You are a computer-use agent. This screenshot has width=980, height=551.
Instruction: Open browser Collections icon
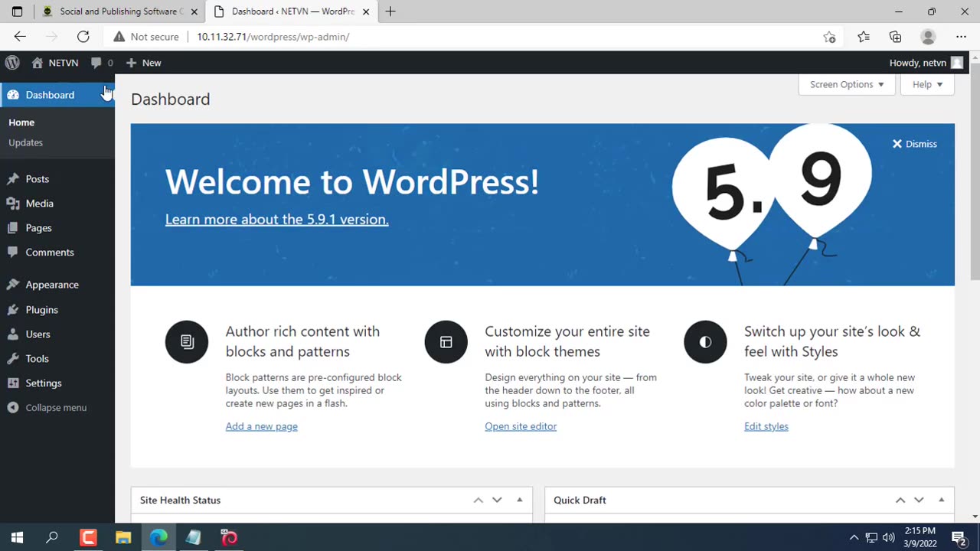tap(895, 37)
